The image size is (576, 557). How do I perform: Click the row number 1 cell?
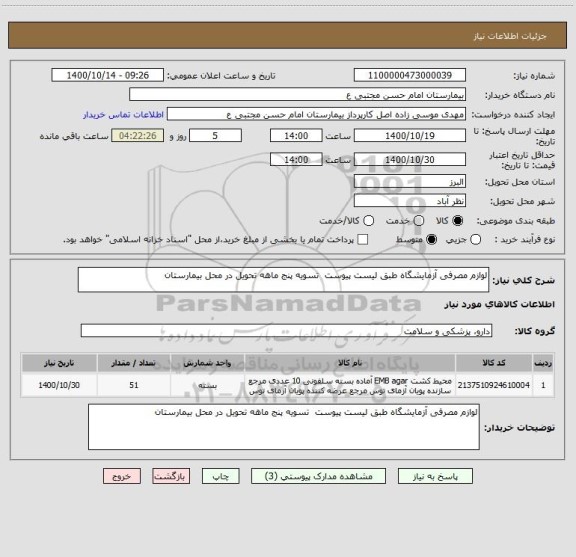tap(543, 385)
